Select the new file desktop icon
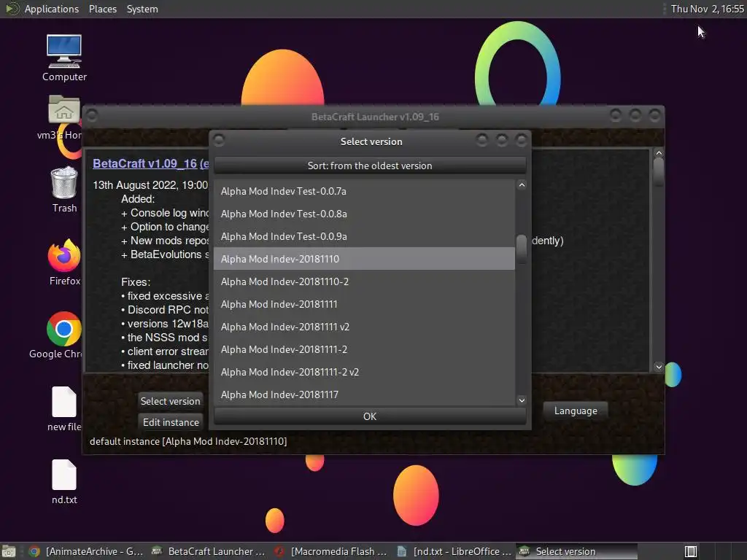 click(64, 408)
